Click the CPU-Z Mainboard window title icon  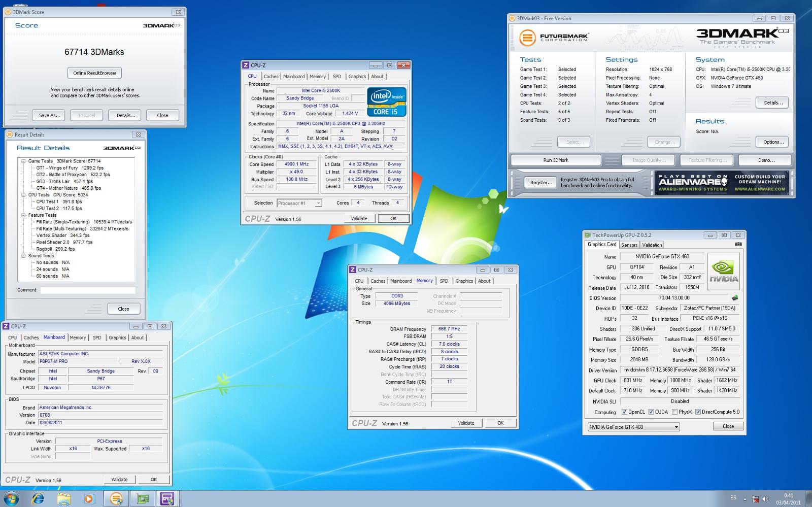[x=6, y=326]
